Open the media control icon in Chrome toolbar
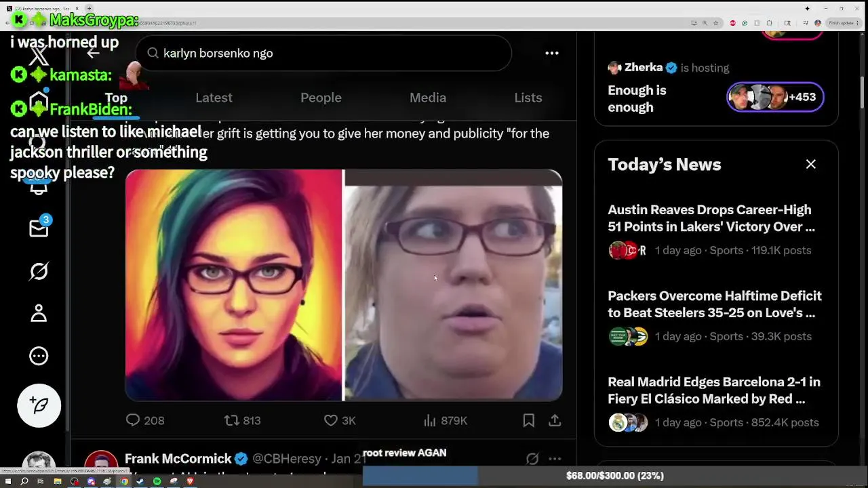This screenshot has width=868, height=488. pyautogui.click(x=806, y=23)
